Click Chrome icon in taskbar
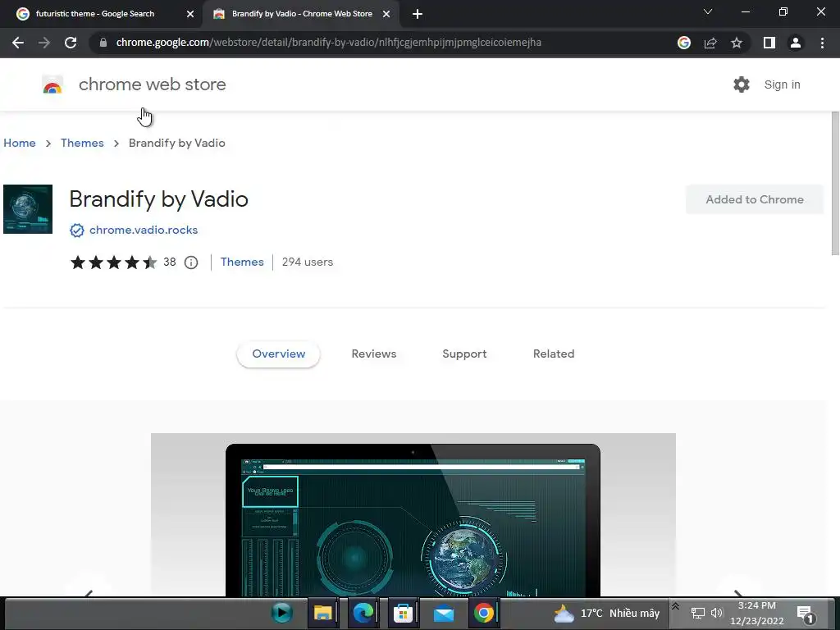 (x=484, y=613)
